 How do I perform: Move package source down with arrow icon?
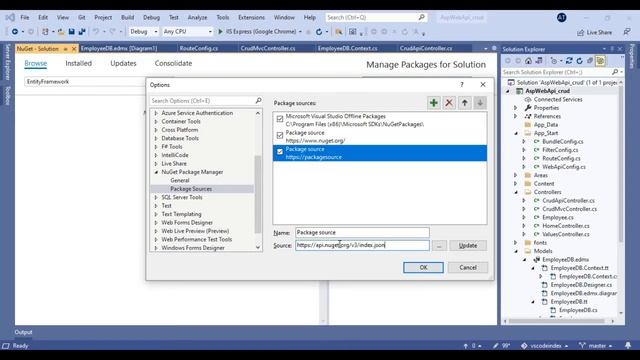click(480, 103)
